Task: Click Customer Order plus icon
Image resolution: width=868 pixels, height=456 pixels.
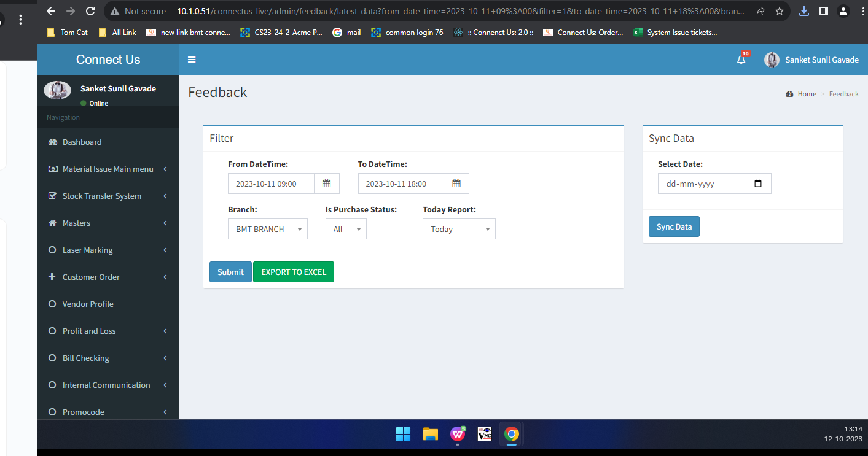Action: coord(52,277)
